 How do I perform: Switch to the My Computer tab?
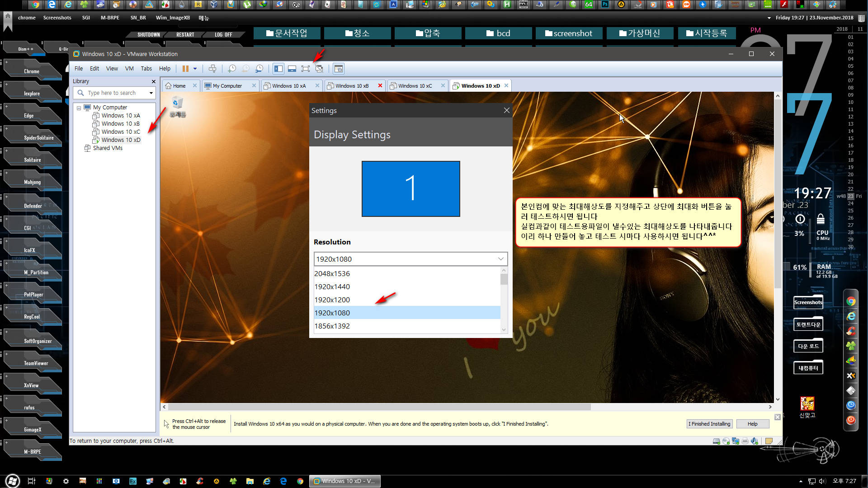tap(227, 86)
